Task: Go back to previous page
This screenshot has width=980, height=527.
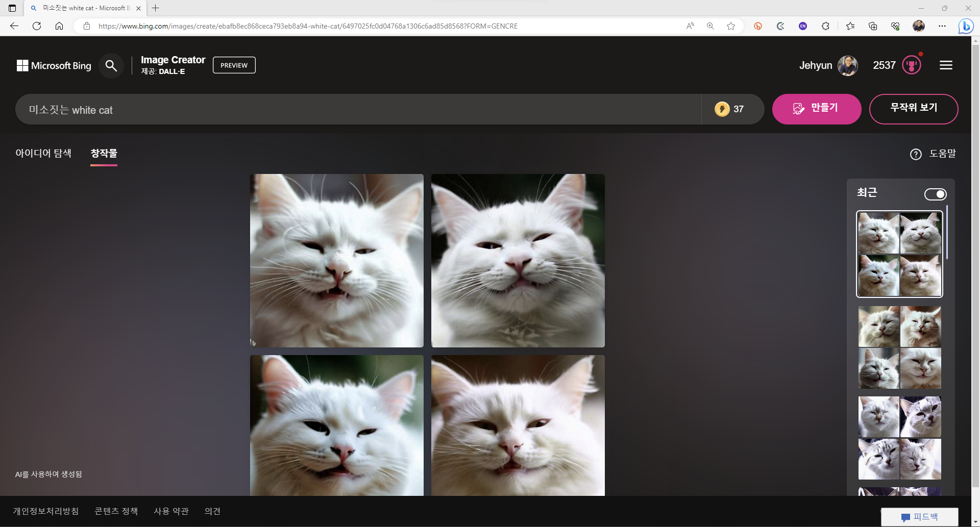Action: click(14, 26)
